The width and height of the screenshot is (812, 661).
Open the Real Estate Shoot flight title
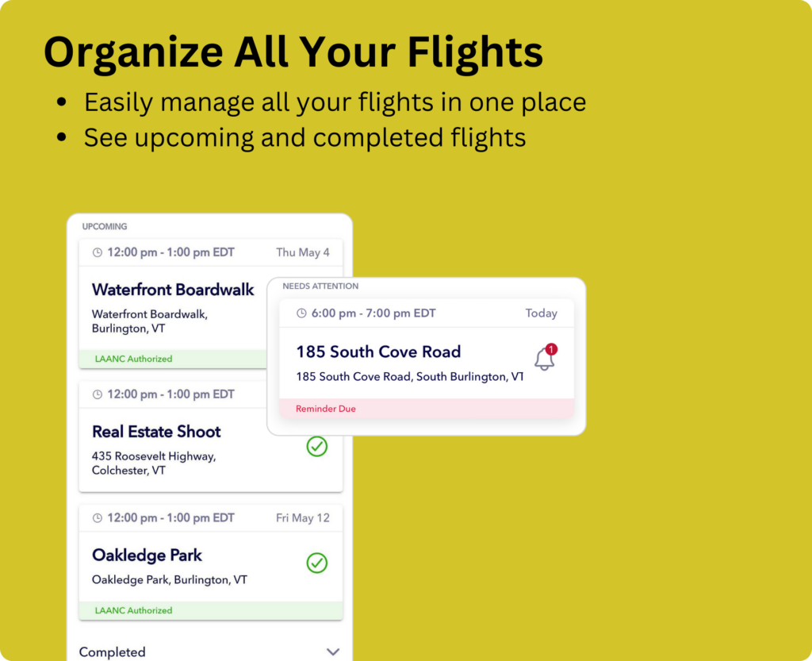(156, 432)
